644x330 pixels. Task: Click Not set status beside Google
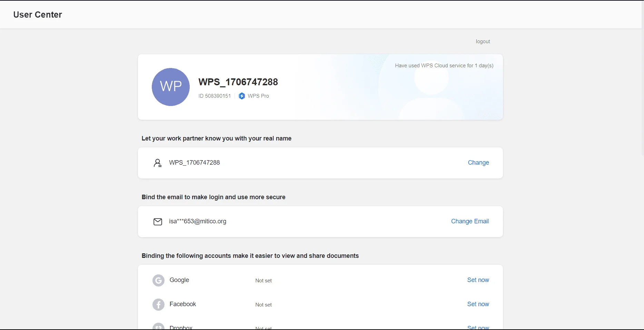pyautogui.click(x=264, y=281)
